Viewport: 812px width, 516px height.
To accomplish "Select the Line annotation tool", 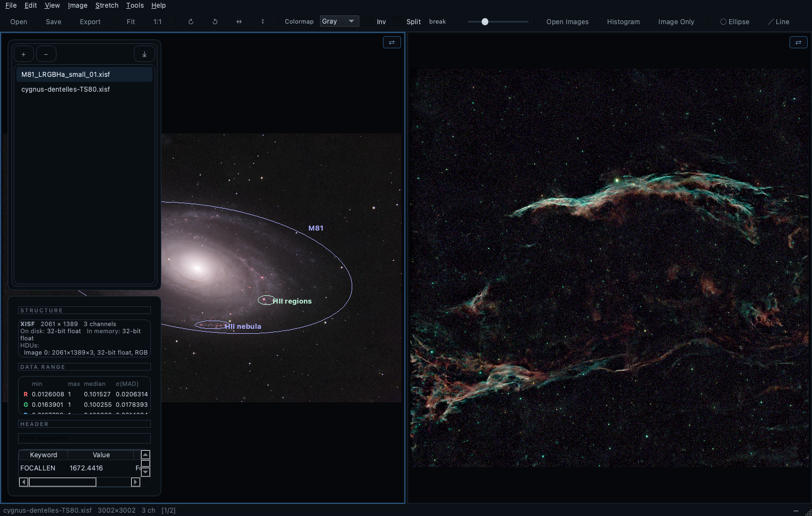I will tap(779, 22).
